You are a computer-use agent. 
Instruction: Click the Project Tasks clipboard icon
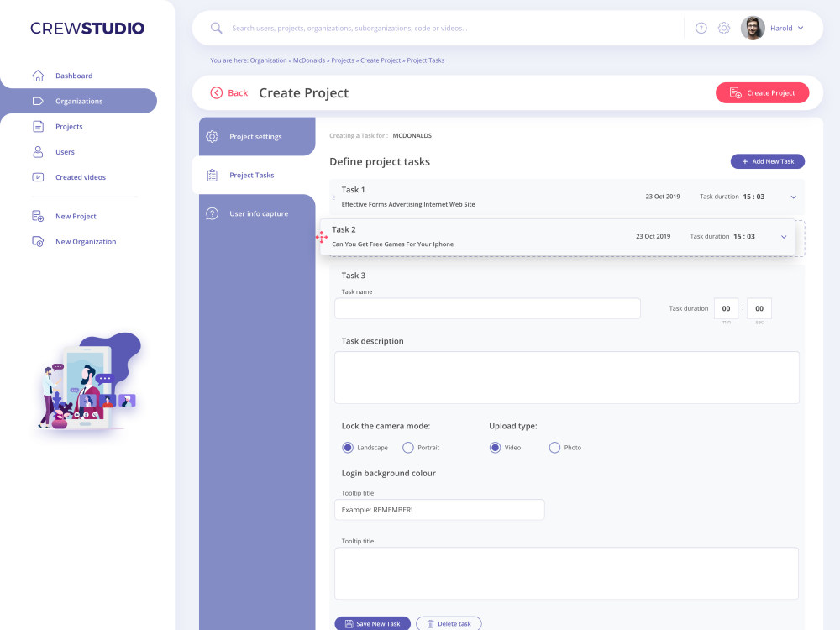213,176
